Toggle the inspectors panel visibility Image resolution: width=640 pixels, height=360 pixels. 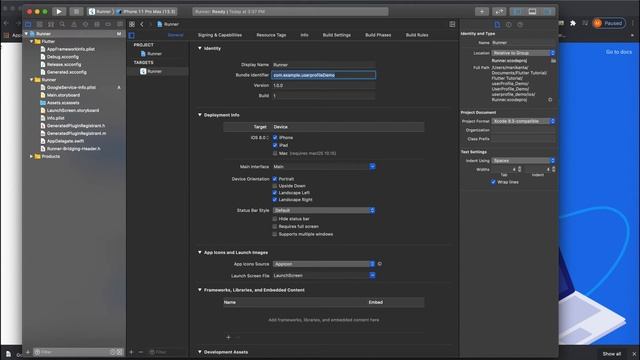(548, 11)
